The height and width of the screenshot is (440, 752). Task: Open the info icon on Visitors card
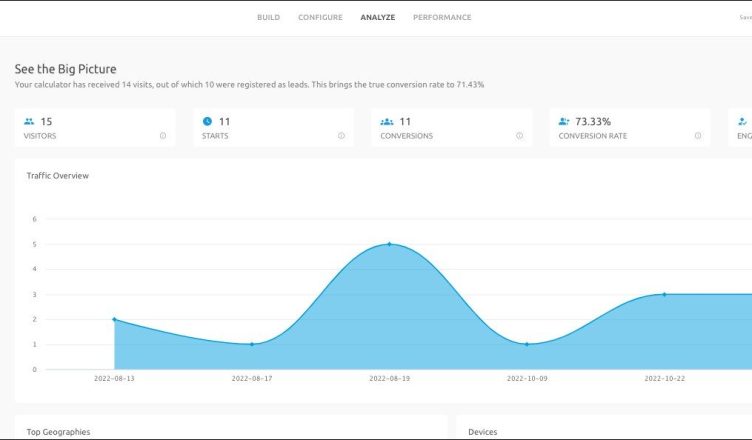coord(163,136)
